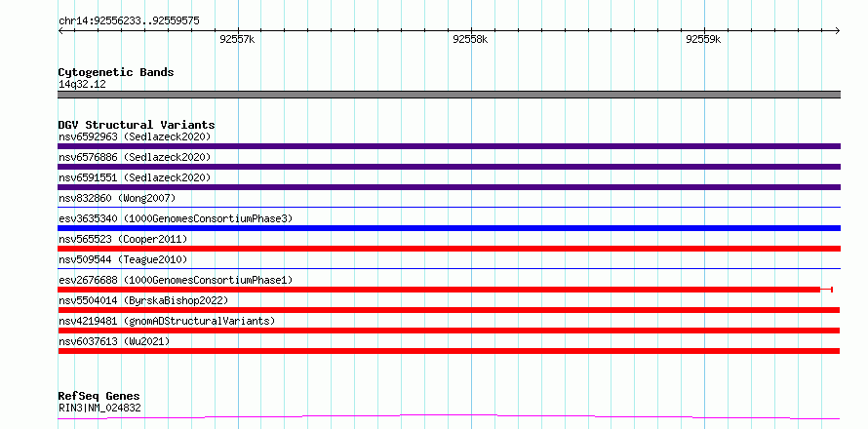The width and height of the screenshot is (868, 429).
Task: Click the 92559k ruler tick label
Action: point(703,39)
